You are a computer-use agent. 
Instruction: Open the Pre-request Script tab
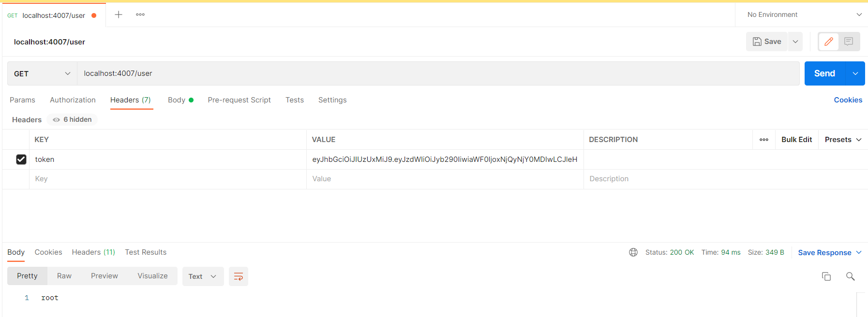239,100
